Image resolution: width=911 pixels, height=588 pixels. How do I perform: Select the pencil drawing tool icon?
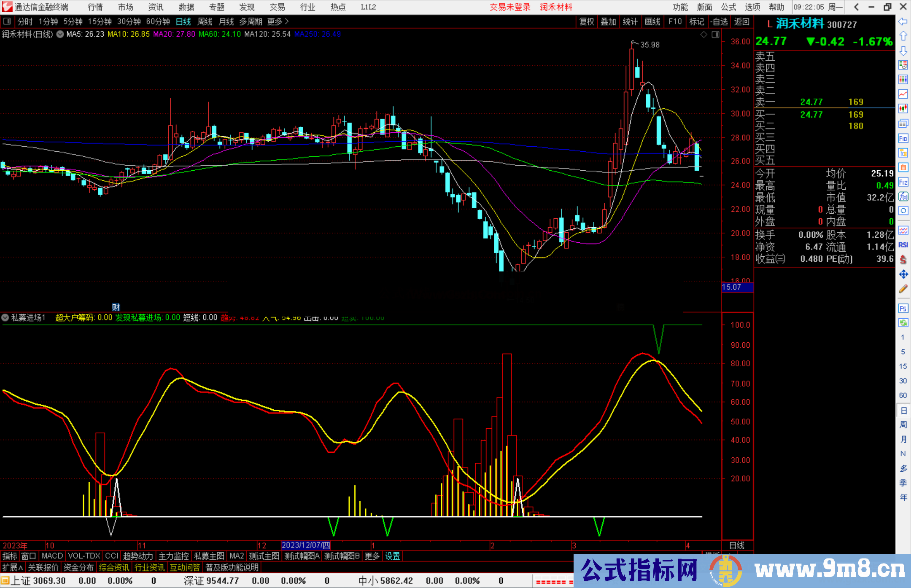[903, 289]
